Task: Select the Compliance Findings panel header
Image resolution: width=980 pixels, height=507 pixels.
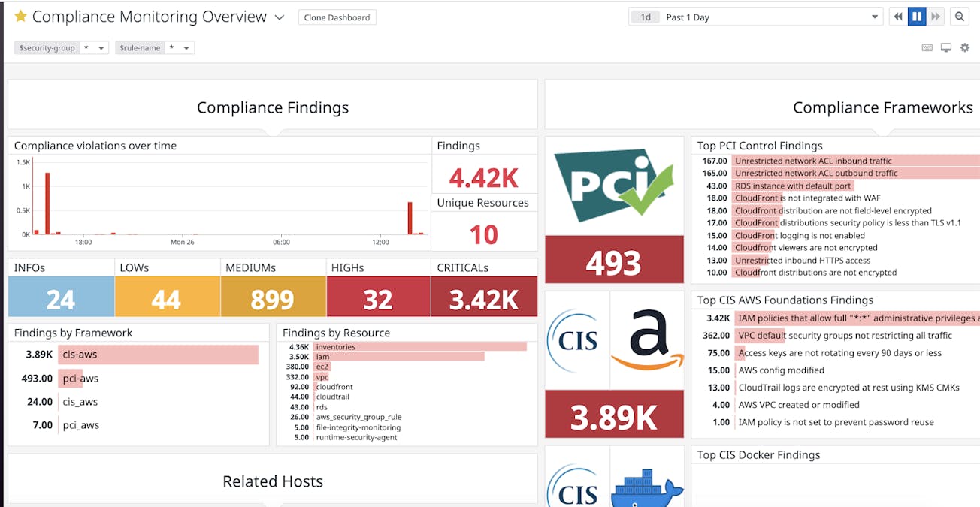Action: [272, 107]
